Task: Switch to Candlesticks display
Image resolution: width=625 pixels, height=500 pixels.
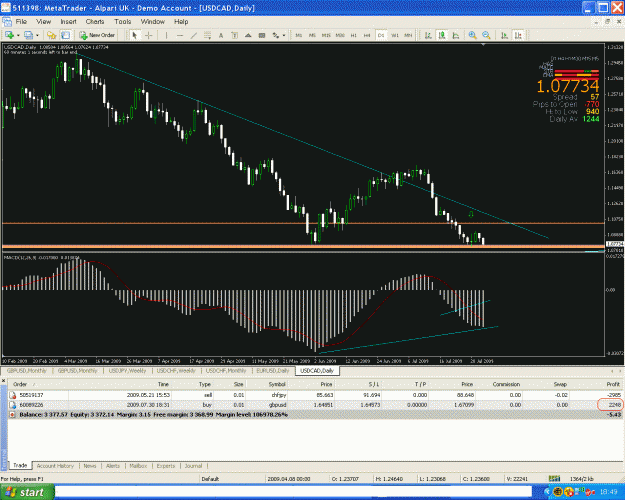Action: [x=442, y=35]
